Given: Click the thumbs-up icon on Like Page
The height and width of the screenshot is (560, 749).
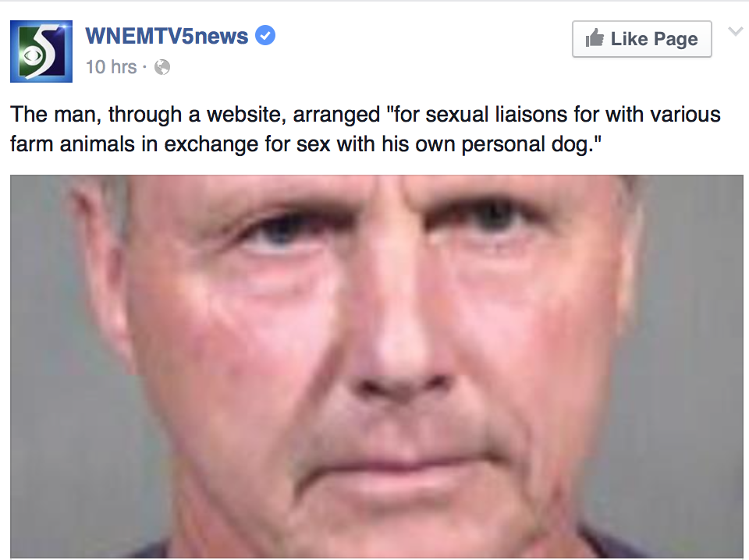Looking at the screenshot, I should point(595,38).
